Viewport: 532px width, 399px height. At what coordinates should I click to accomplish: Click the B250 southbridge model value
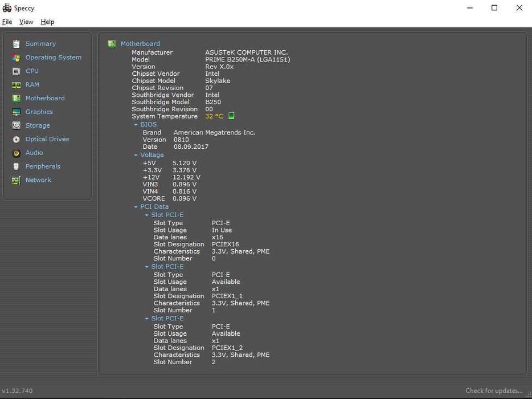(213, 102)
